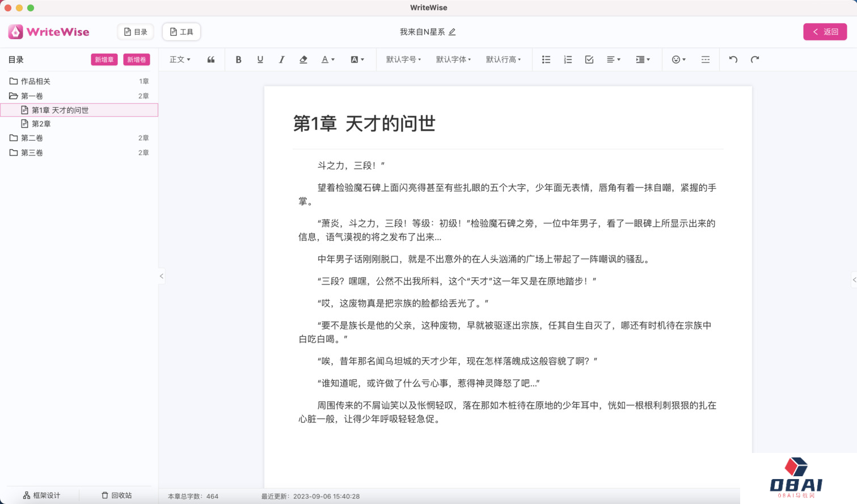
Task: Click the paragraph starting 周围传来的不屑讪笑
Action: [508, 412]
